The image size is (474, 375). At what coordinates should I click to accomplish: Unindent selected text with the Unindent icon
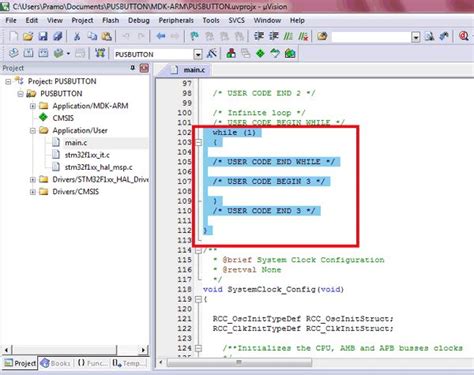[274, 36]
